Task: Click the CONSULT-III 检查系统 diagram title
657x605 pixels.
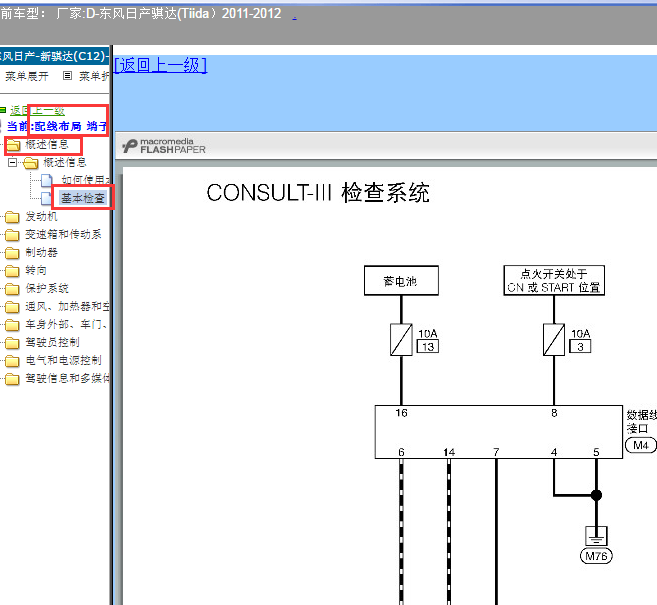Action: tap(318, 193)
